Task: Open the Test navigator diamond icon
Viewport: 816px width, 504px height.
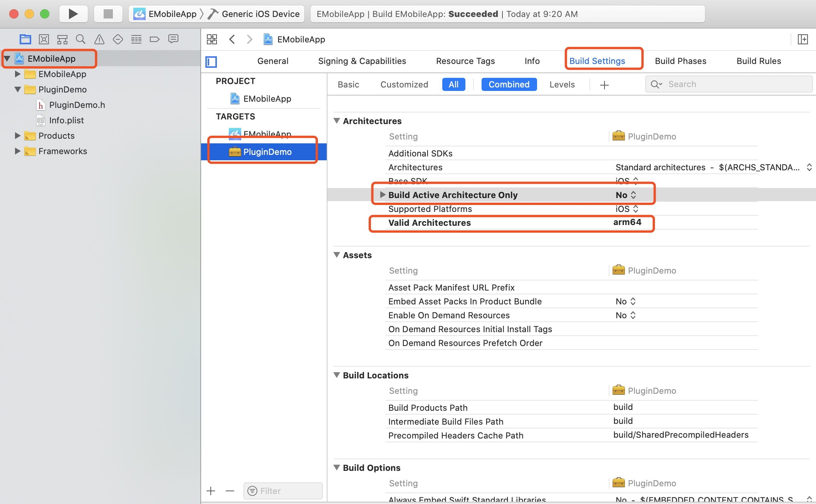Action: (x=118, y=39)
